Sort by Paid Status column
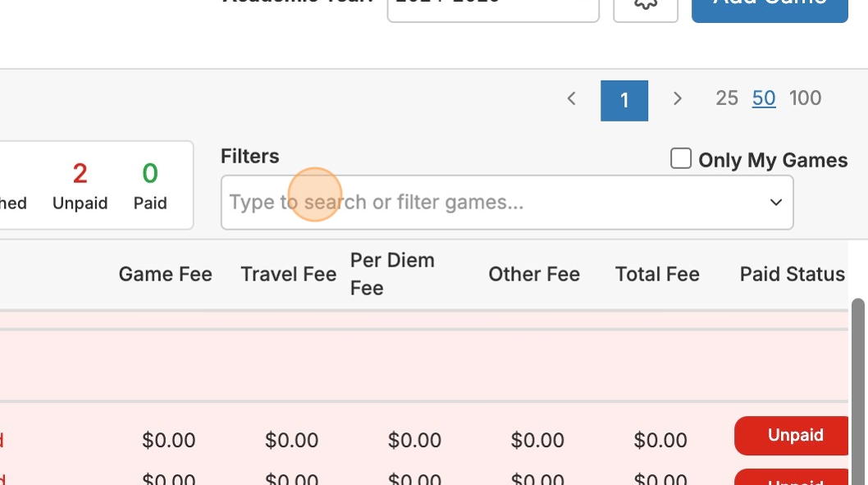868x485 pixels. (792, 274)
